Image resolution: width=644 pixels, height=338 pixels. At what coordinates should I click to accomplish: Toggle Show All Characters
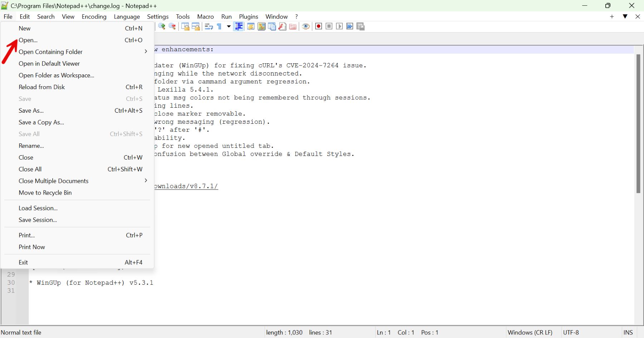click(219, 26)
